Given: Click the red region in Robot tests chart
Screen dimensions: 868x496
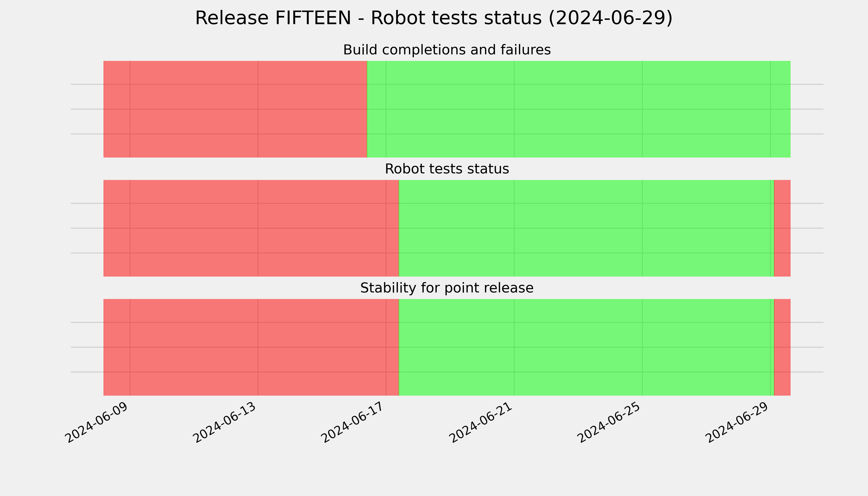Looking at the screenshot, I should (251, 228).
